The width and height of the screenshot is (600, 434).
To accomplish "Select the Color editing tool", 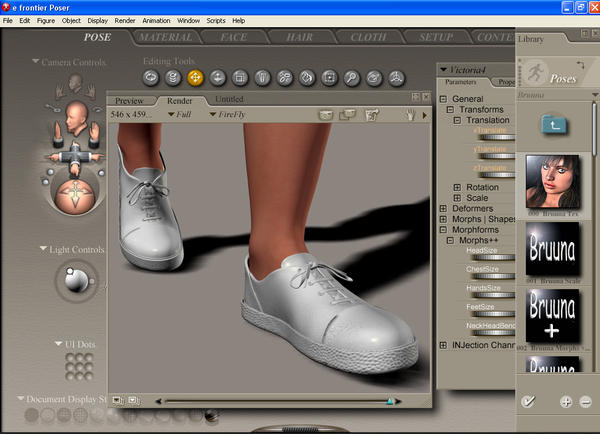I will (307, 78).
